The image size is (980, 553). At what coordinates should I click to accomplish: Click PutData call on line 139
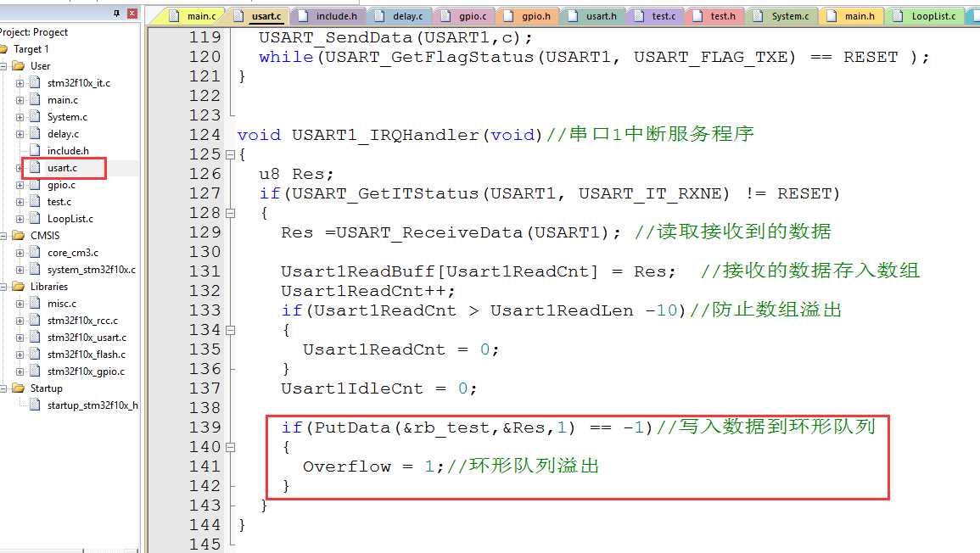[351, 427]
